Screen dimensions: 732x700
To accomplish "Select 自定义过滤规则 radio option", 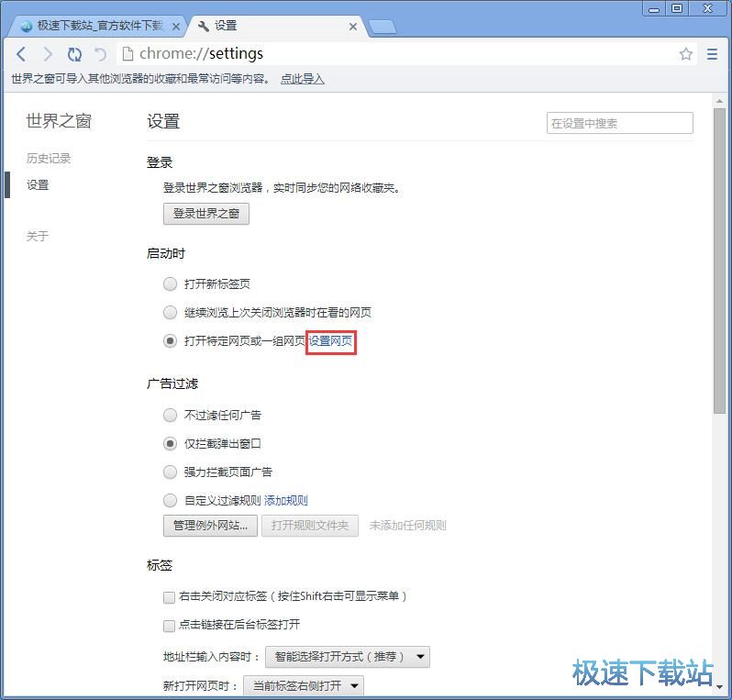I will point(170,501).
